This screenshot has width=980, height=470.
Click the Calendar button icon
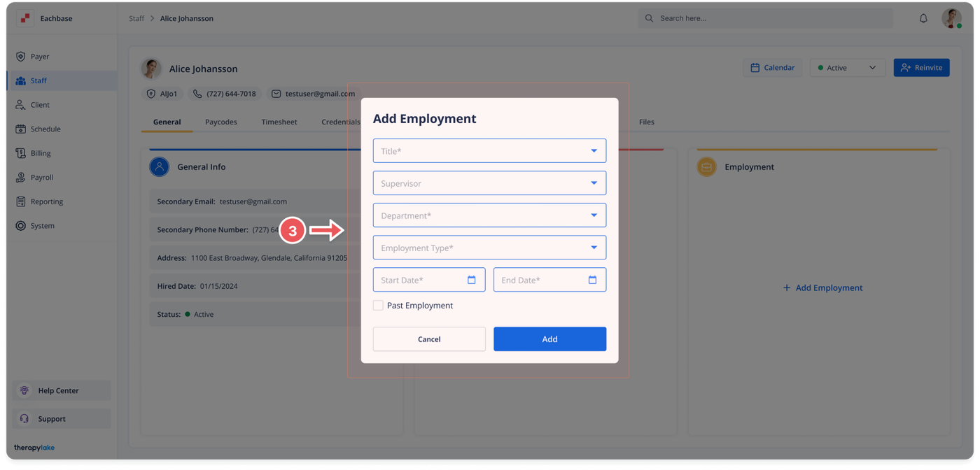tap(755, 68)
